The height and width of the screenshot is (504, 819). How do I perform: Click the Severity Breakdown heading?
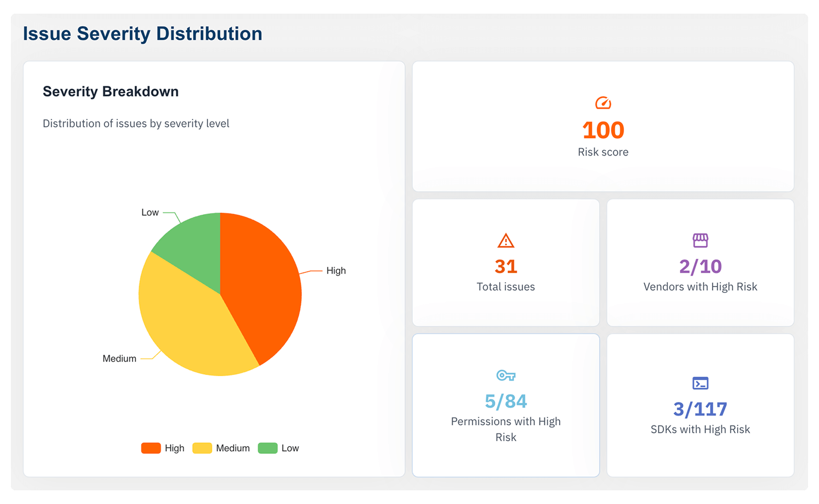[111, 92]
